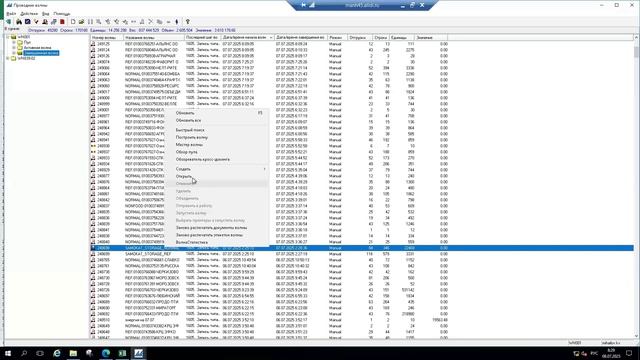
Task: Choose Обновить in the context menu
Action: click(x=218, y=113)
